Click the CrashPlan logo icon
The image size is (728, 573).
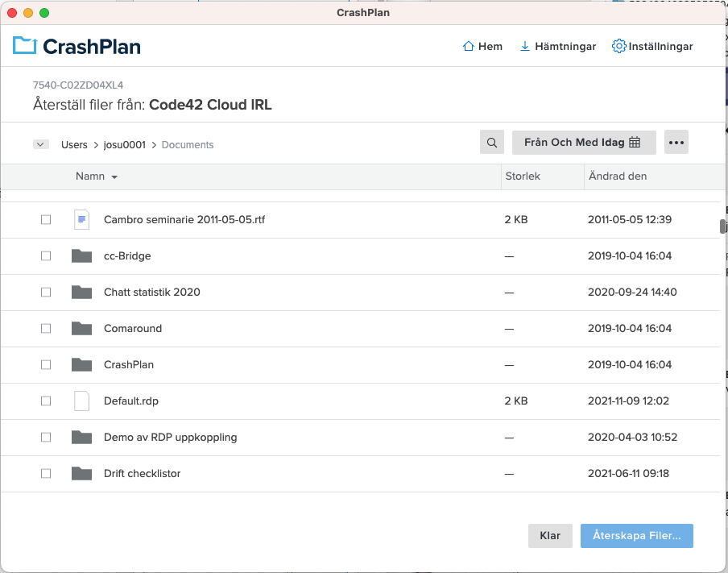click(x=25, y=46)
